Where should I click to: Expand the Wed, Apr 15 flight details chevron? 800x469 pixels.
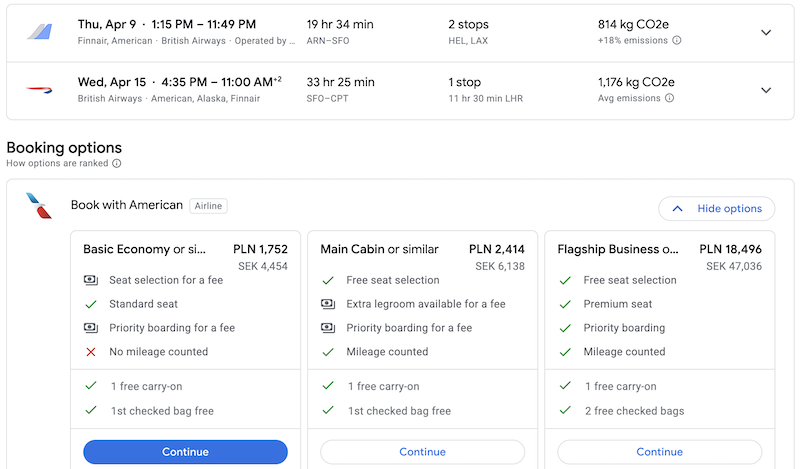pos(766,90)
